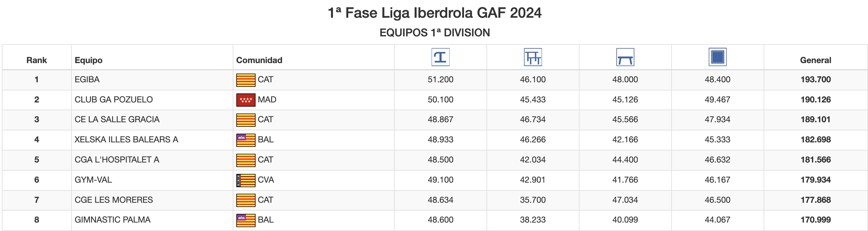868x231 pixels.
Task: Select the CGA L'HOSPITALET A team name
Action: 117,160
